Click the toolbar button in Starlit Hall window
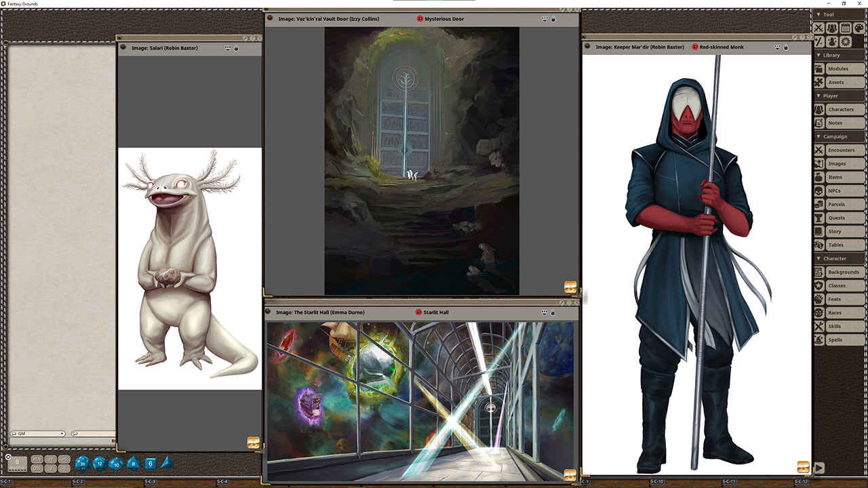Viewport: 868px width, 488px height. tap(570, 474)
